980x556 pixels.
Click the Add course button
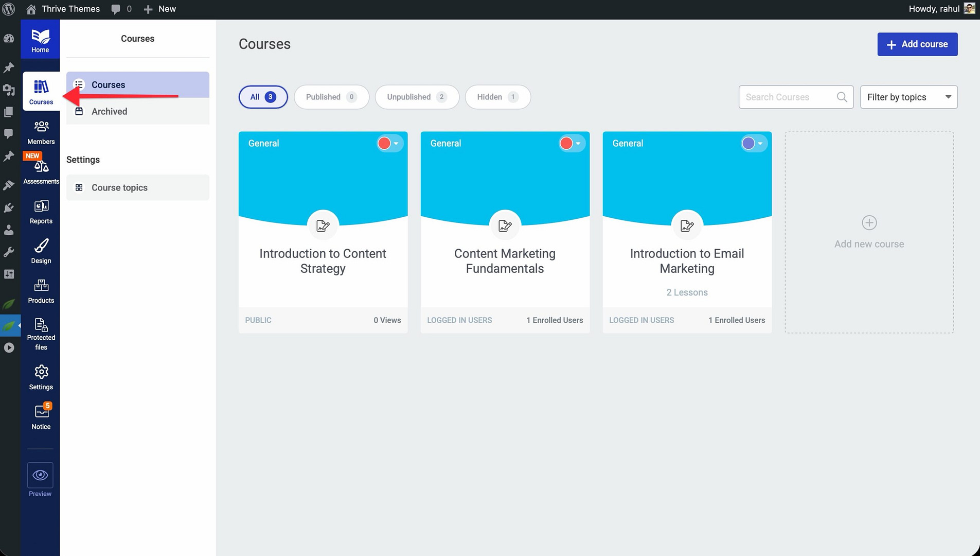917,44
